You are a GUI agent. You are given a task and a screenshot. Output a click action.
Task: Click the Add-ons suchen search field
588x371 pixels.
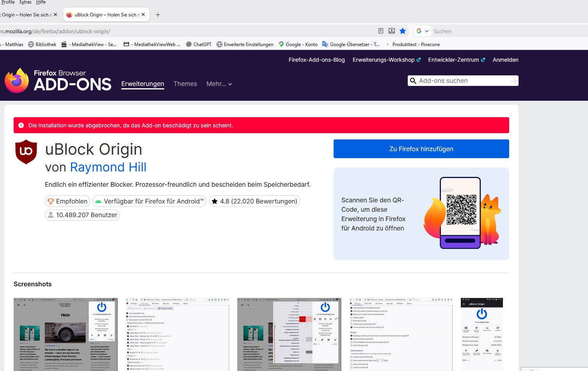pyautogui.click(x=463, y=81)
